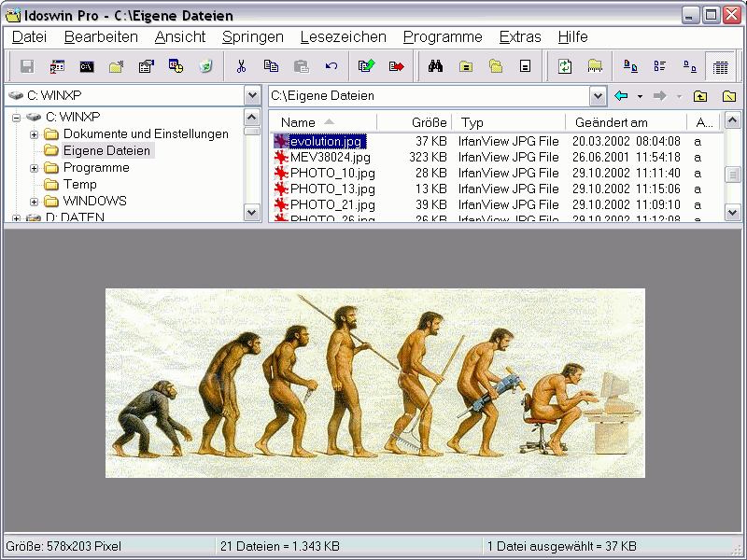Go forward with the gray right arrow
This screenshot has width=747, height=560.
click(x=659, y=96)
